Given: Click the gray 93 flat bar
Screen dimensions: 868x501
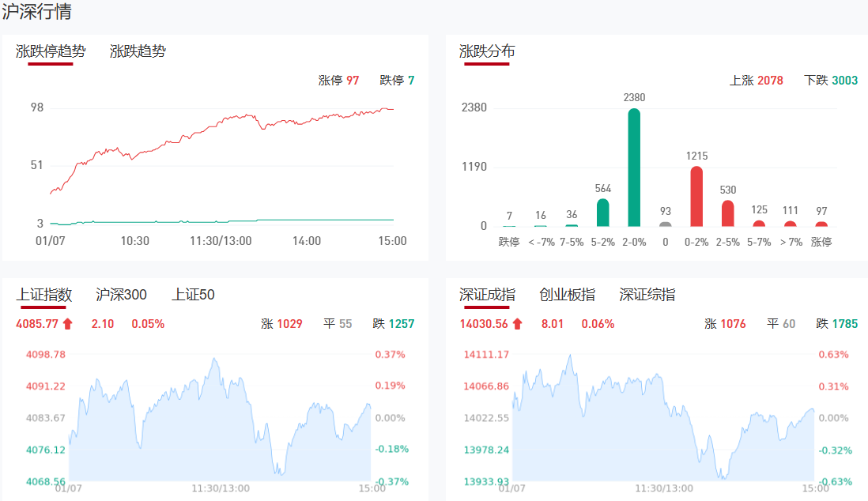Looking at the screenshot, I should (x=666, y=224).
